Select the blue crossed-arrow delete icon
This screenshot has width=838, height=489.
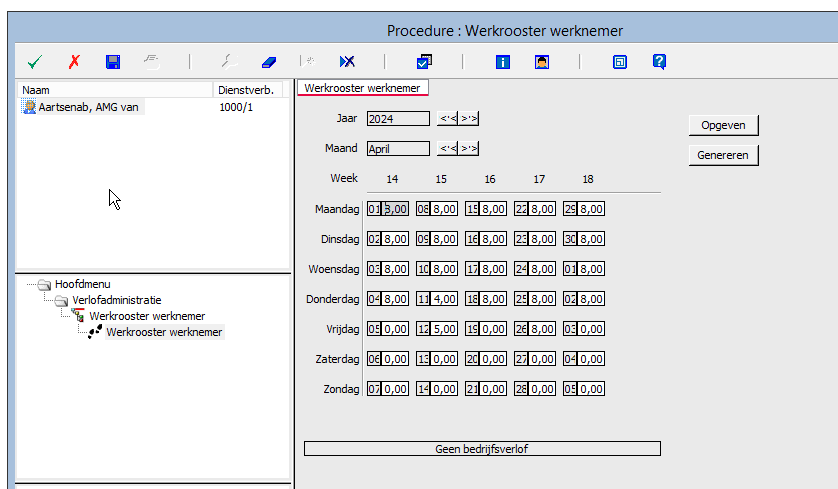pos(347,62)
